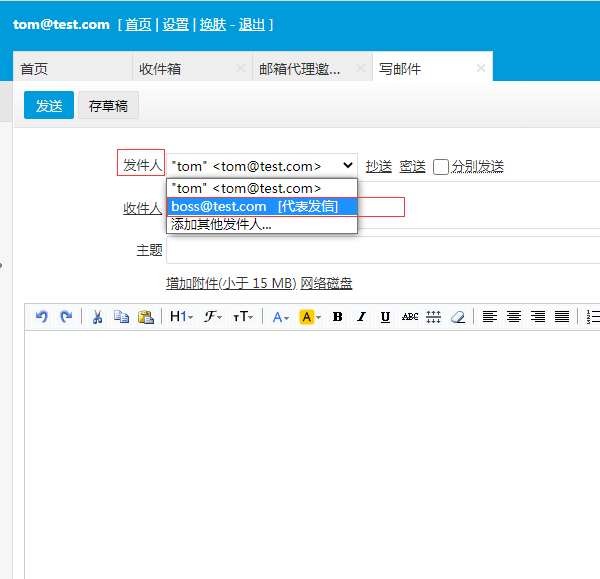Image resolution: width=600 pixels, height=579 pixels.
Task: Click the numbered list icon
Action: coord(593,317)
